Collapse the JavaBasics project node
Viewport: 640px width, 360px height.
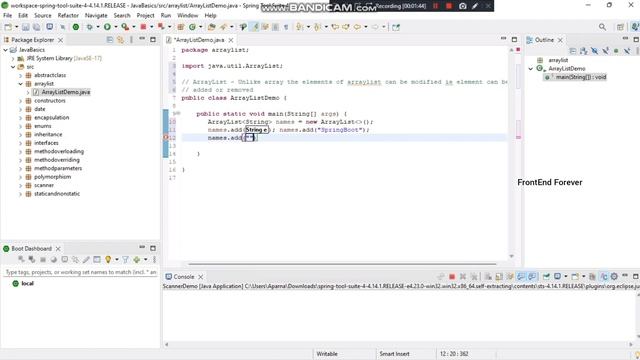[x=5, y=50]
